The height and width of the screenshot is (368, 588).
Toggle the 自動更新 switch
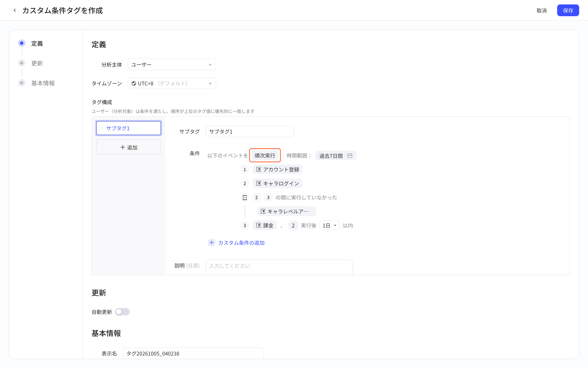(x=122, y=312)
